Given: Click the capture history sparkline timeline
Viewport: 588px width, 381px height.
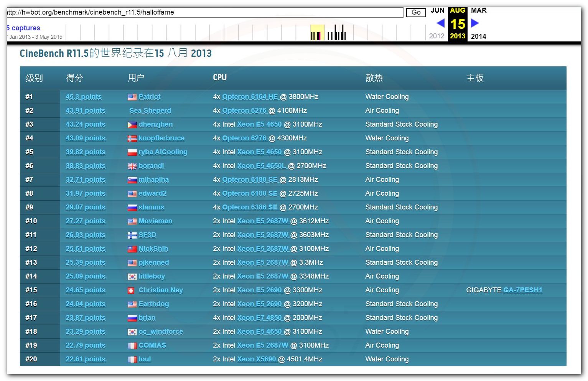Looking at the screenshot, I should [x=245, y=32].
